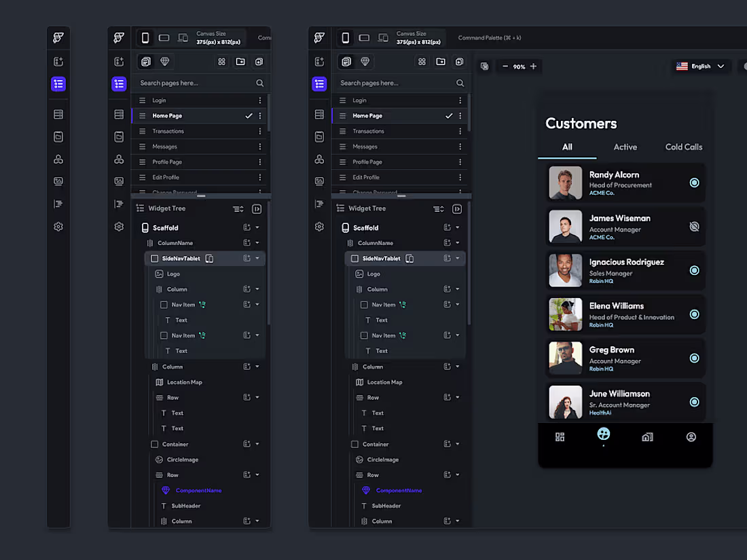The image size is (747, 560).
Task: Open the English language dropdown
Action: (701, 67)
